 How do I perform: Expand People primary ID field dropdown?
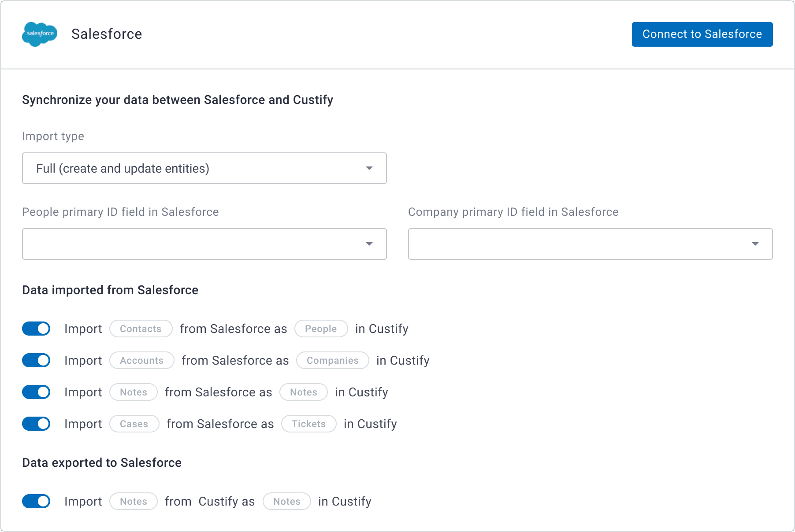[204, 244]
